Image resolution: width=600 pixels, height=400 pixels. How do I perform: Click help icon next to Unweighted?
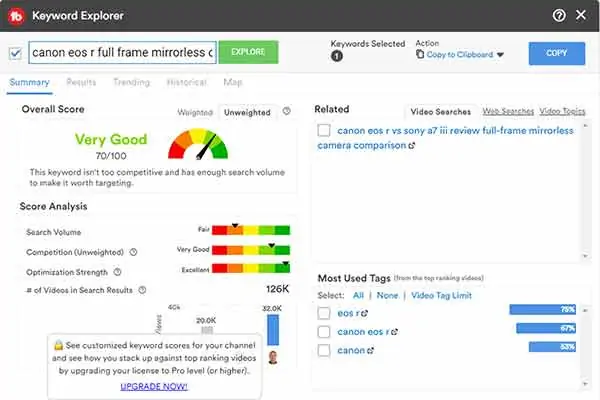tap(287, 111)
